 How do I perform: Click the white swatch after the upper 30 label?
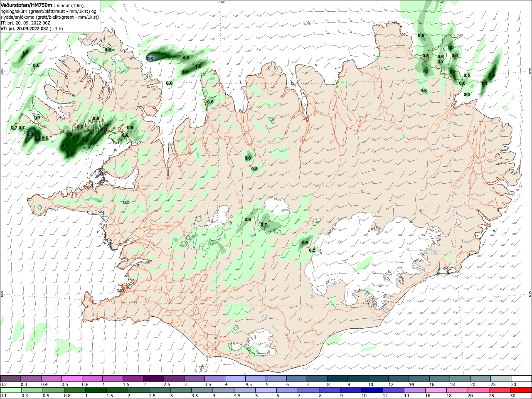(522, 378)
